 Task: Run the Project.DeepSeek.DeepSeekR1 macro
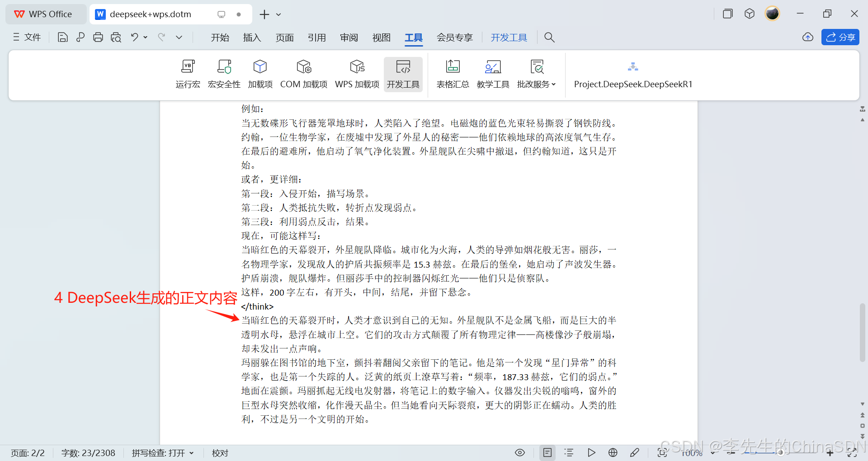coord(633,74)
